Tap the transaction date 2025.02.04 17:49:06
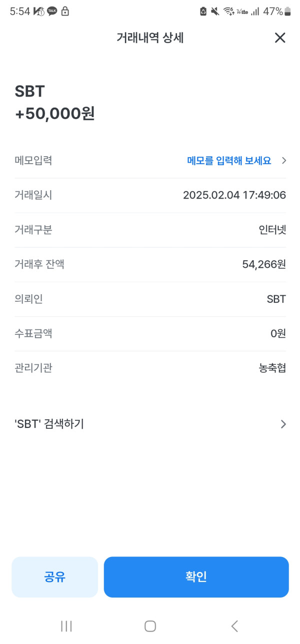The width and height of the screenshot is (300, 644). click(234, 195)
